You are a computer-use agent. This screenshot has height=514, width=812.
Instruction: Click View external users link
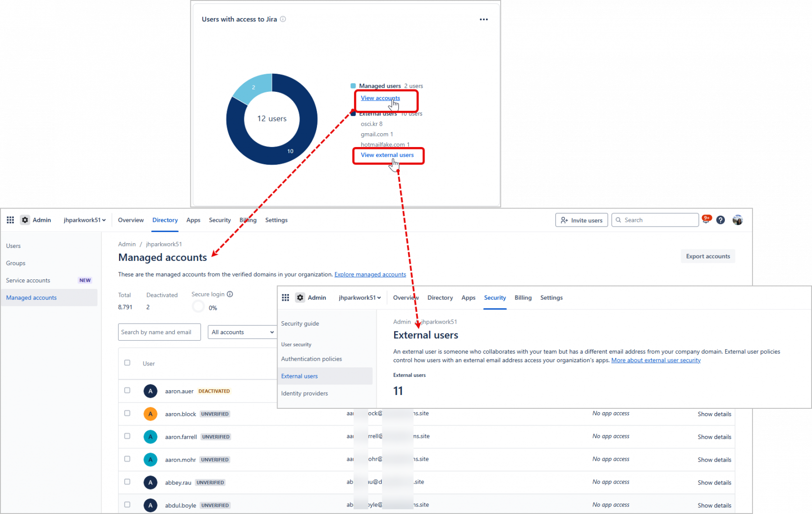387,155
